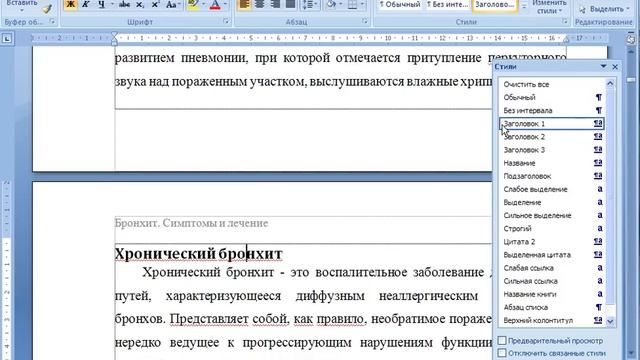This screenshot has width=640, height=360.
Task: Apply the Без инте... quick style
Action: pos(447,5)
